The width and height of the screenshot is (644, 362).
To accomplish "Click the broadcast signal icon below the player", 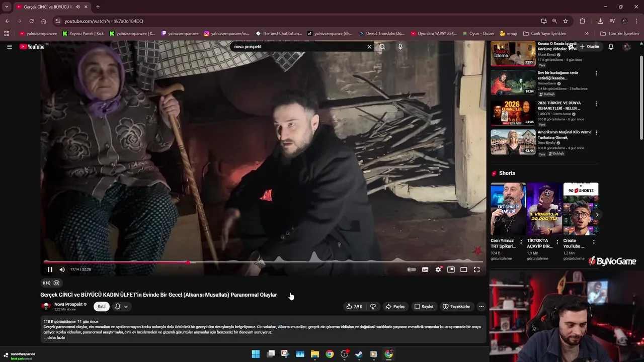I will [47, 283].
